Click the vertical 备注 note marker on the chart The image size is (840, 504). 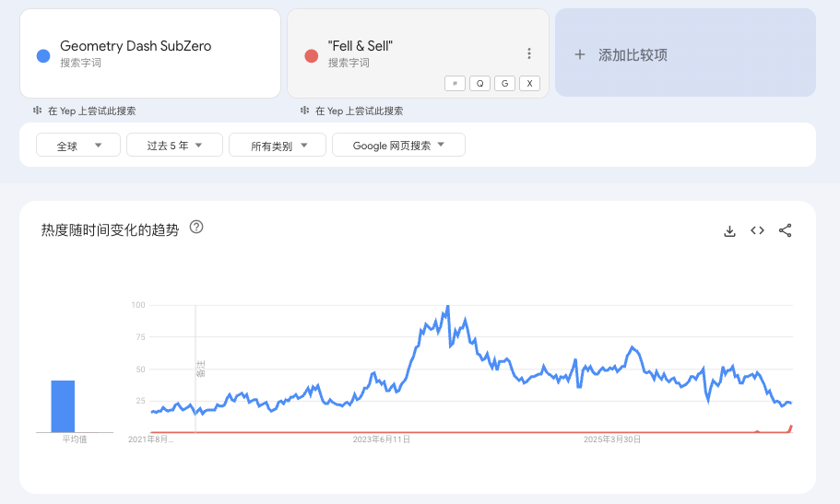[201, 369]
